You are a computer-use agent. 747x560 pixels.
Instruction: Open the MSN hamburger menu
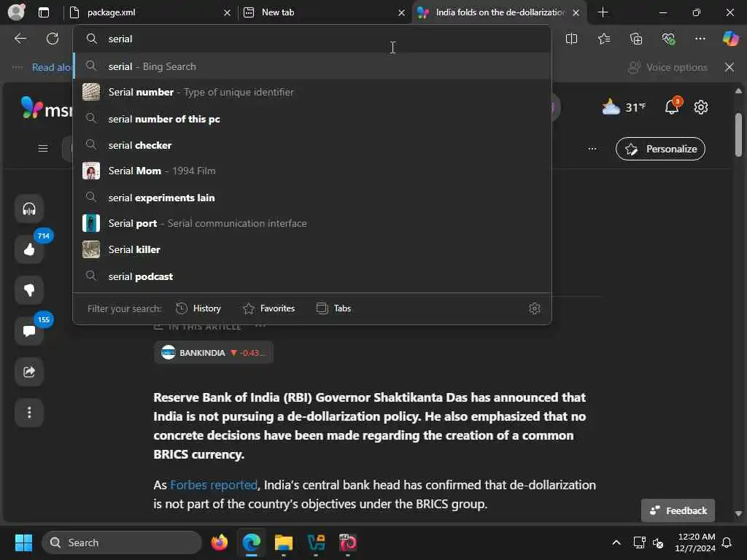(43, 149)
